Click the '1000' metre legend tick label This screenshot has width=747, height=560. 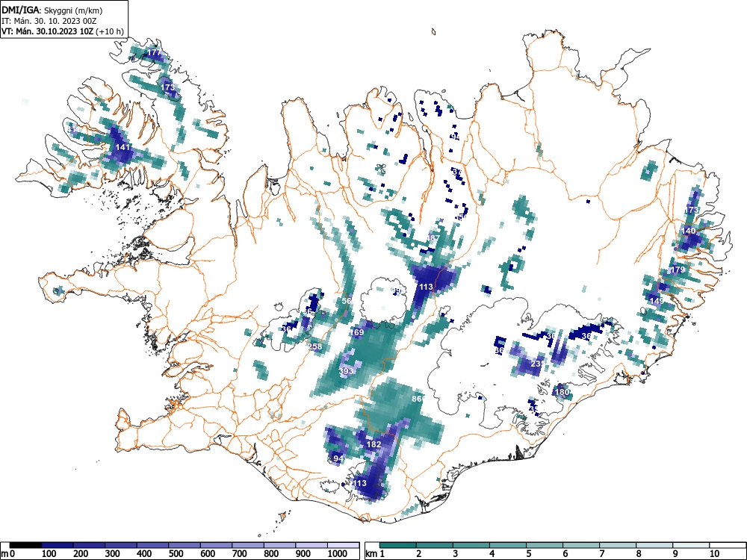click(x=338, y=554)
